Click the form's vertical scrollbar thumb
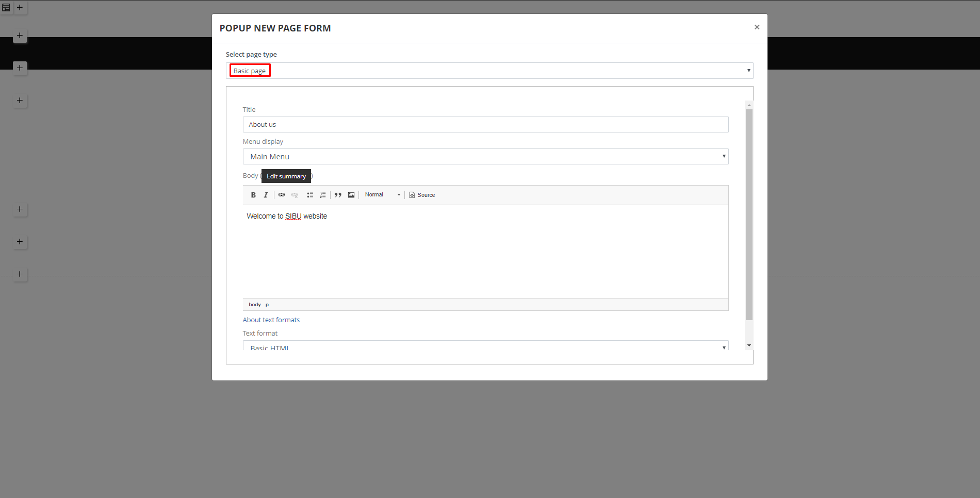 click(x=749, y=214)
